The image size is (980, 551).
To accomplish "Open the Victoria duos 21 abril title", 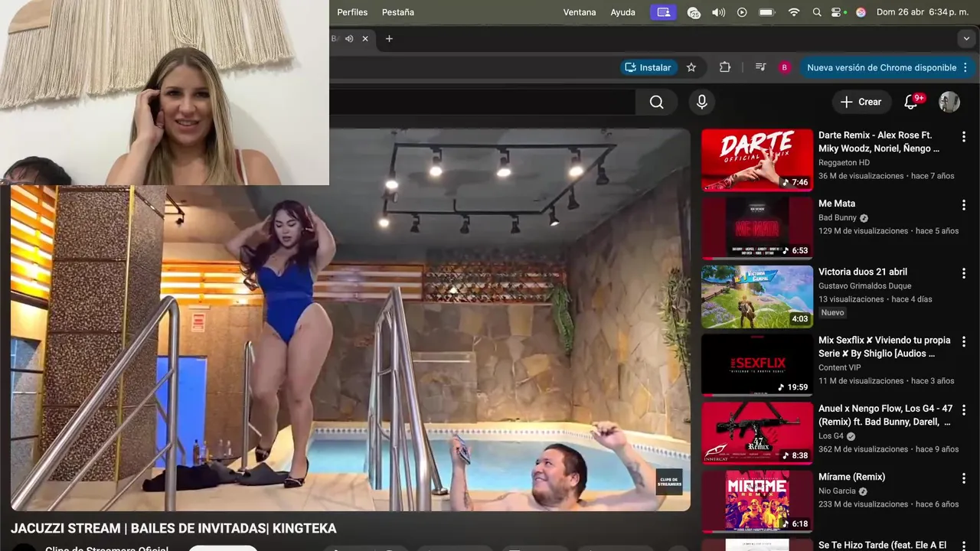I will click(863, 272).
